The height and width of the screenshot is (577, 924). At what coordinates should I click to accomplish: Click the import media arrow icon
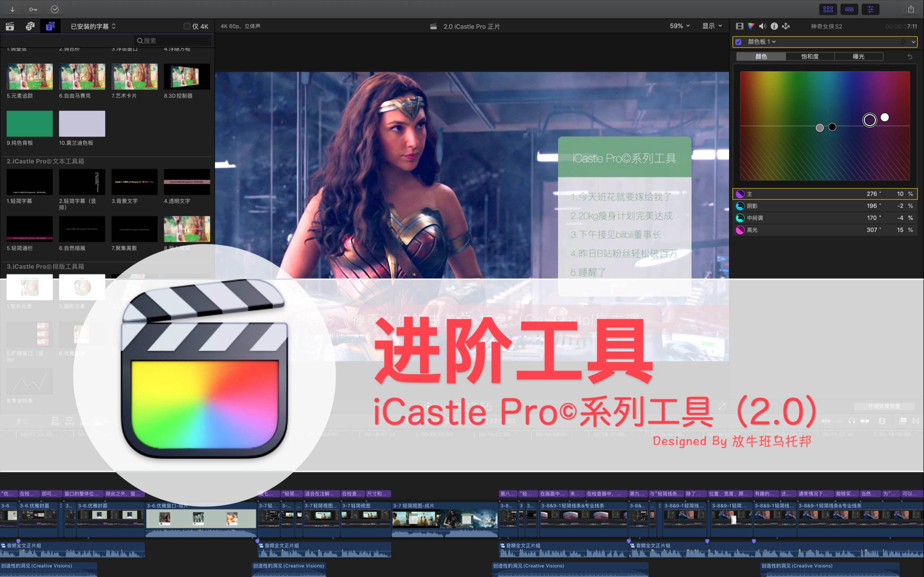pyautogui.click(x=12, y=9)
